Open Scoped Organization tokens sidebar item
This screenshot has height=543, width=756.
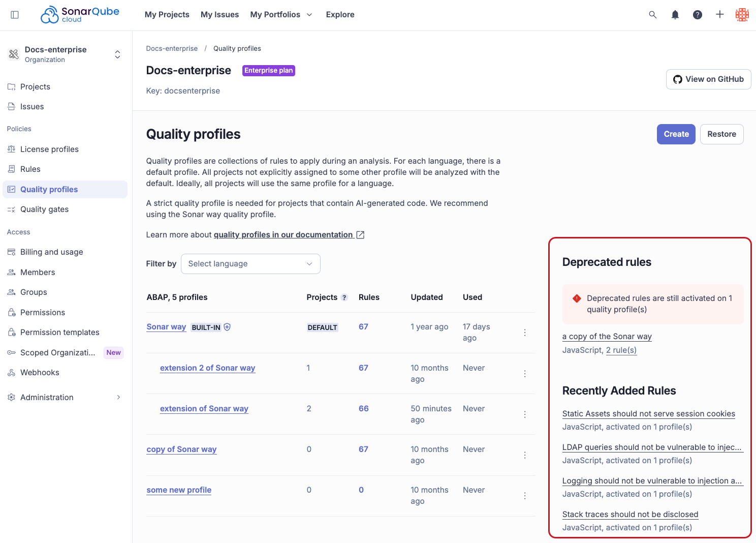pyautogui.click(x=65, y=353)
